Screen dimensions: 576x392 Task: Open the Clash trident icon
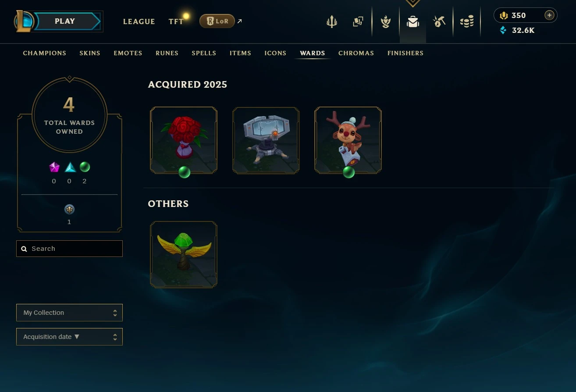[x=332, y=21]
